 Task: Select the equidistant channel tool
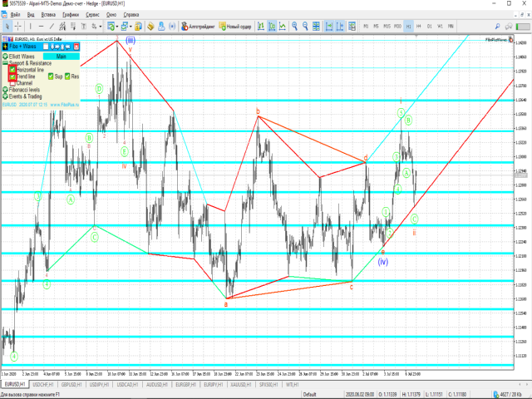[62, 26]
